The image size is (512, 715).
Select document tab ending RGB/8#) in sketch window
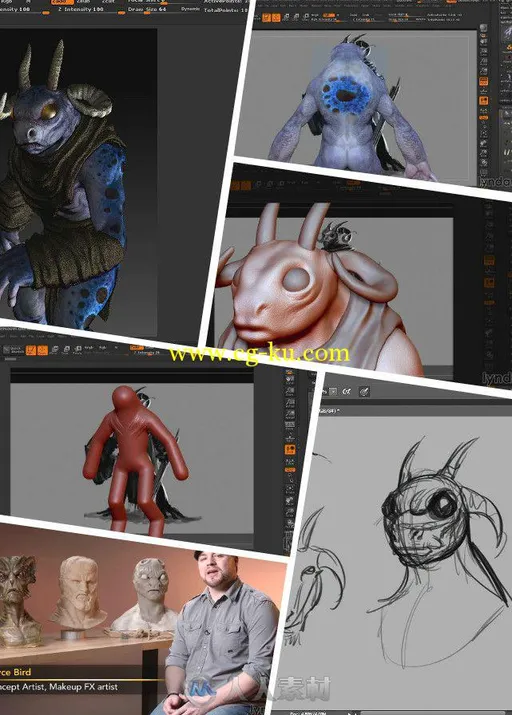330,411
